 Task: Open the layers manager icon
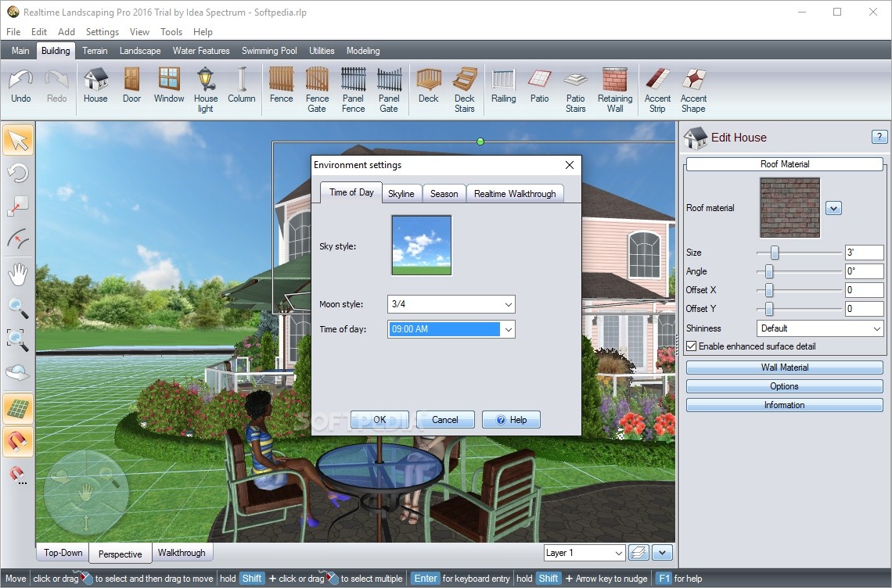639,552
